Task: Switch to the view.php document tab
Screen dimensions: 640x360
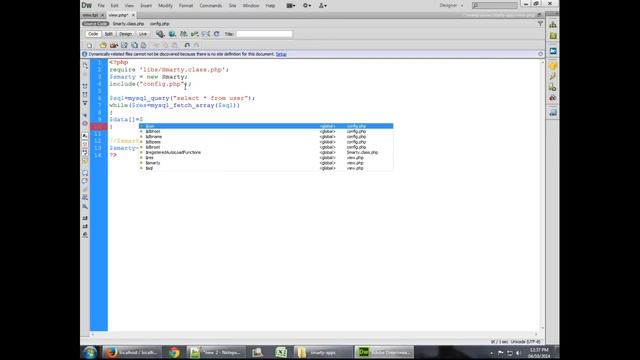Action: click(119, 15)
